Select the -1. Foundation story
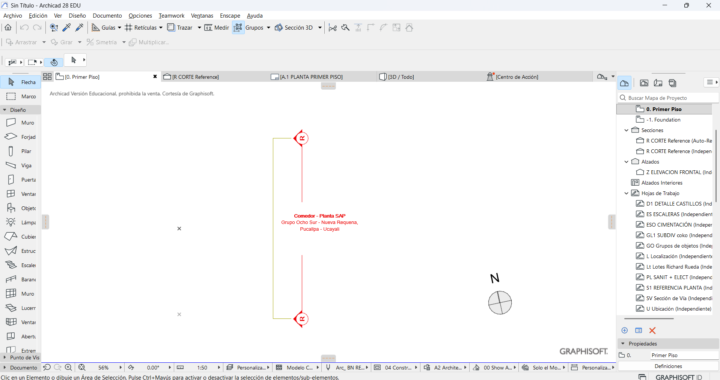Image resolution: width=720 pixels, height=380 pixels. point(664,120)
